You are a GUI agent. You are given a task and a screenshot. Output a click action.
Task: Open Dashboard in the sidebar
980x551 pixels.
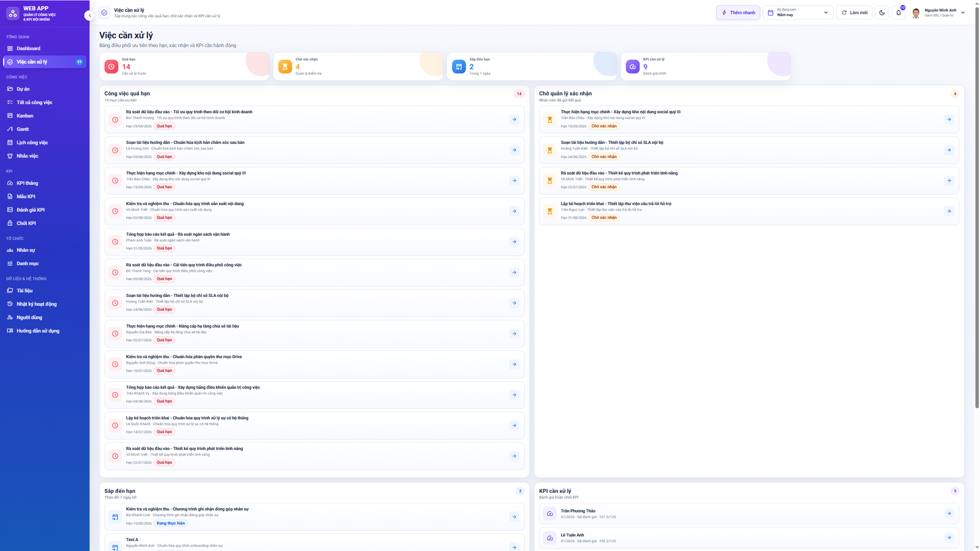pos(45,48)
